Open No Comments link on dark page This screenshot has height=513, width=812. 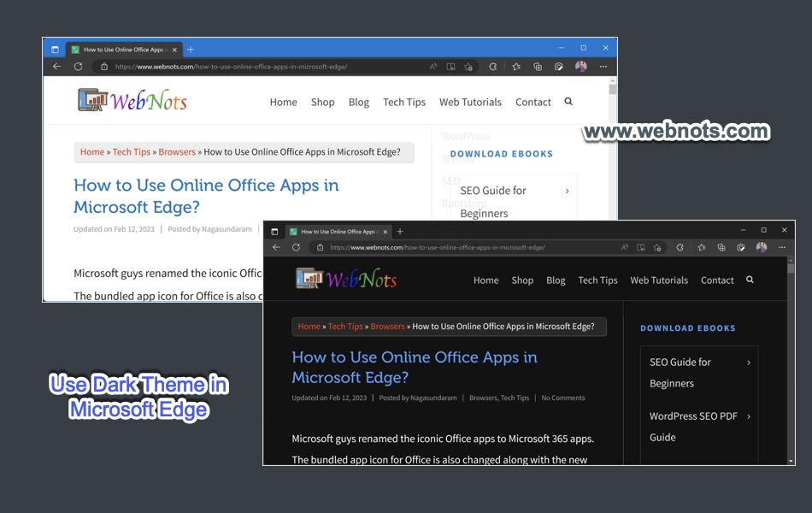[563, 398]
